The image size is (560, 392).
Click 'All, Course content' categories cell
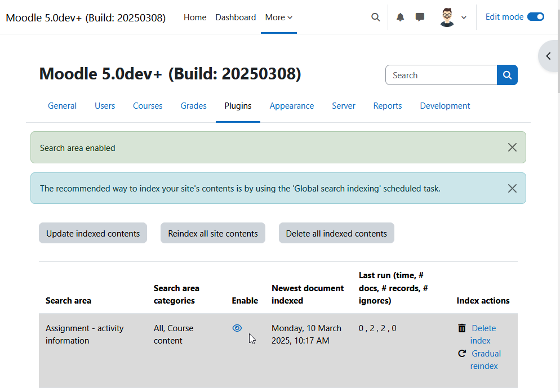pos(174,334)
